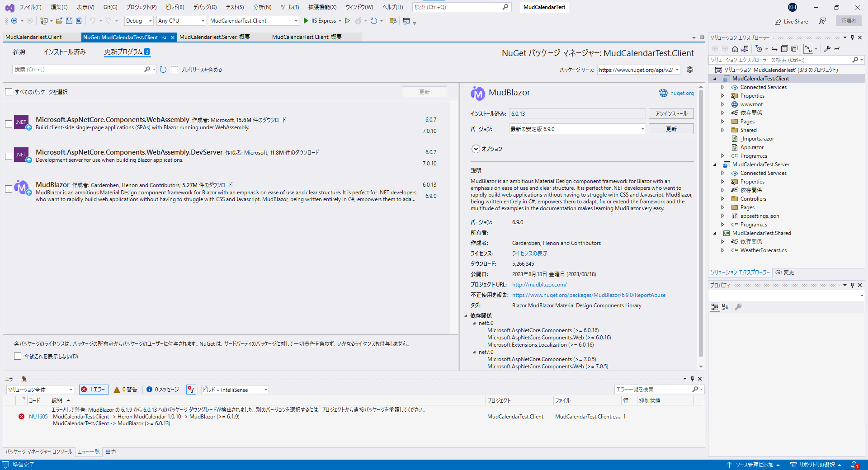Check the Microsoft.AspNetCore.Components.WebAssembly package checkbox
Image resolution: width=868 pixels, height=470 pixels.
coord(9,123)
